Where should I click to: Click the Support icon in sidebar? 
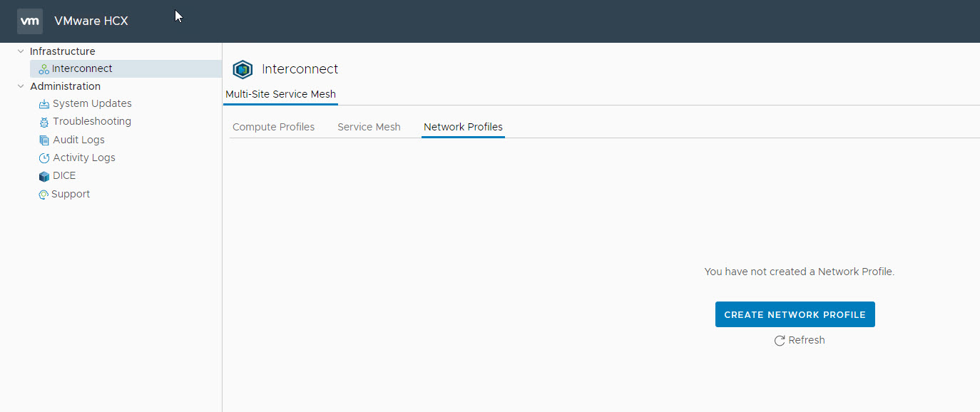[x=44, y=195]
